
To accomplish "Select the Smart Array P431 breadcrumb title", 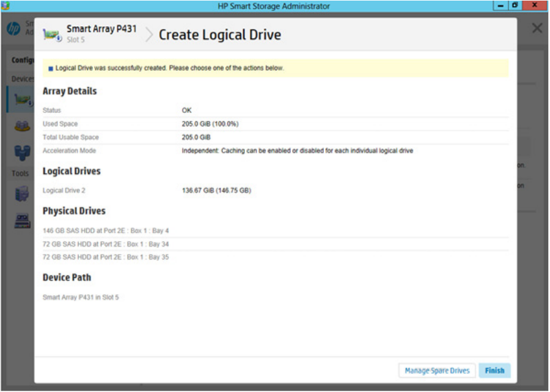I will coord(101,29).
